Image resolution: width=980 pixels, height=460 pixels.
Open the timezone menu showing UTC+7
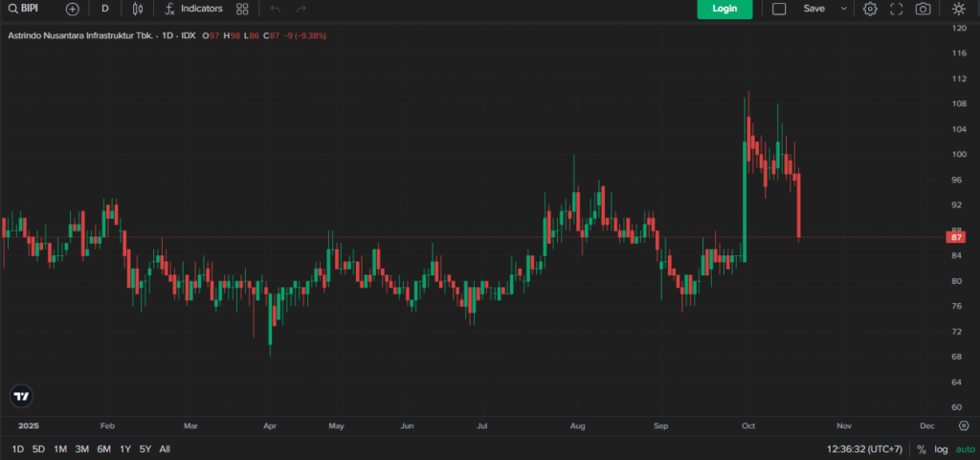click(865, 449)
